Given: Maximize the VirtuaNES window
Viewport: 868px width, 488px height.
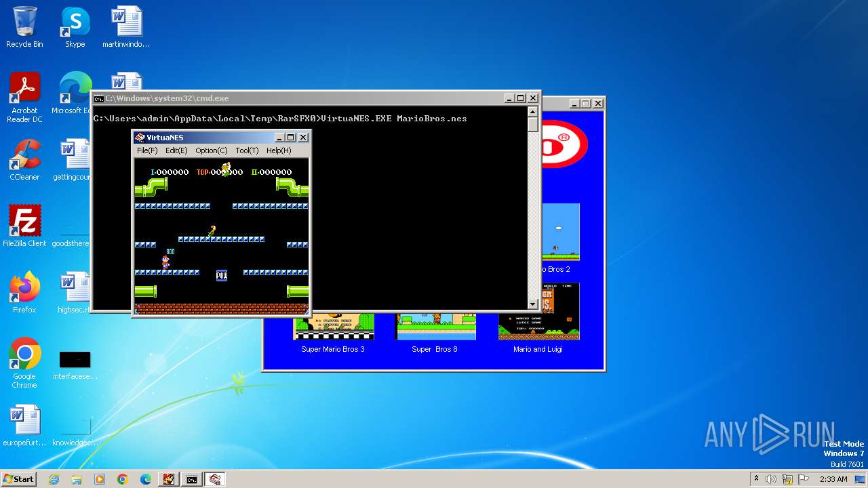Looking at the screenshot, I should [290, 138].
